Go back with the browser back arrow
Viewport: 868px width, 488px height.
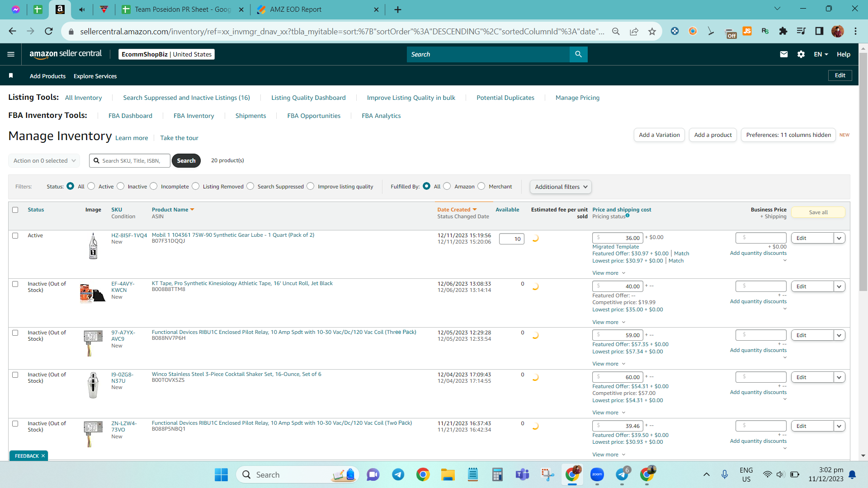12,31
